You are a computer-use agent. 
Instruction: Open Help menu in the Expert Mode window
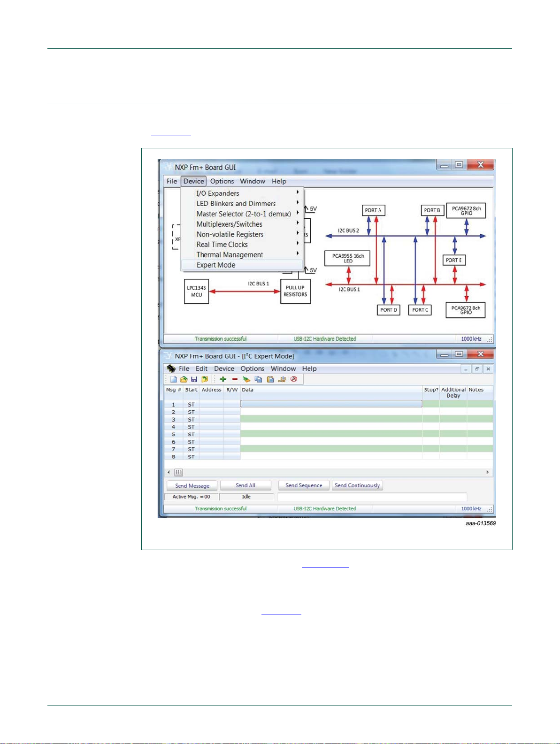[x=309, y=369]
